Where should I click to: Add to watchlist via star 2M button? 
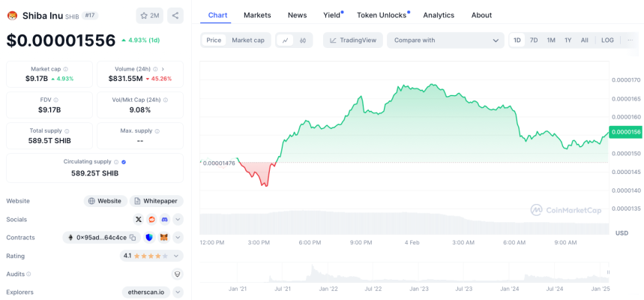[x=149, y=16]
